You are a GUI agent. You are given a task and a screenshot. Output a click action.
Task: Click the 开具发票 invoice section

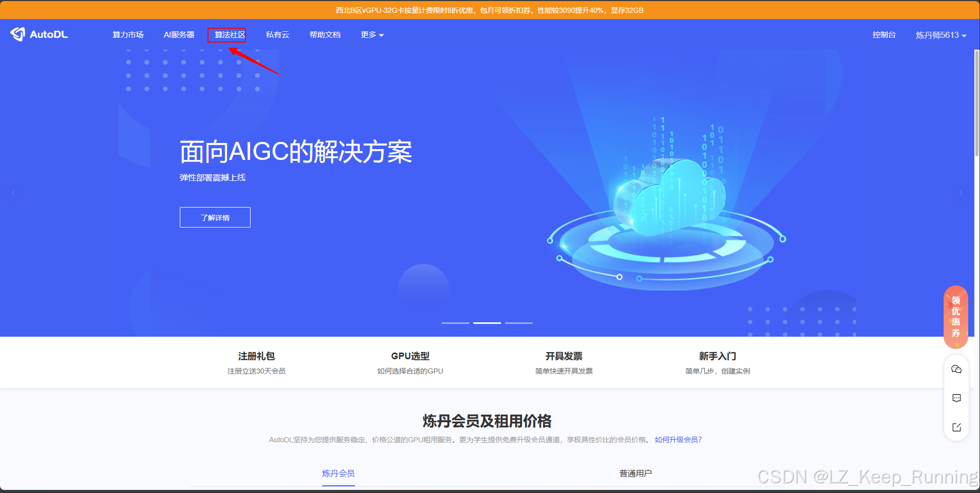[564, 362]
